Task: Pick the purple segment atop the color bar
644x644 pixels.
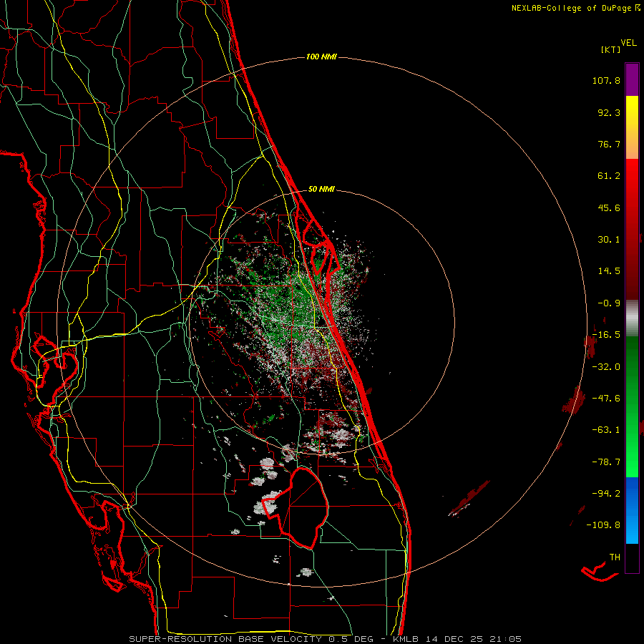Action: [632, 79]
